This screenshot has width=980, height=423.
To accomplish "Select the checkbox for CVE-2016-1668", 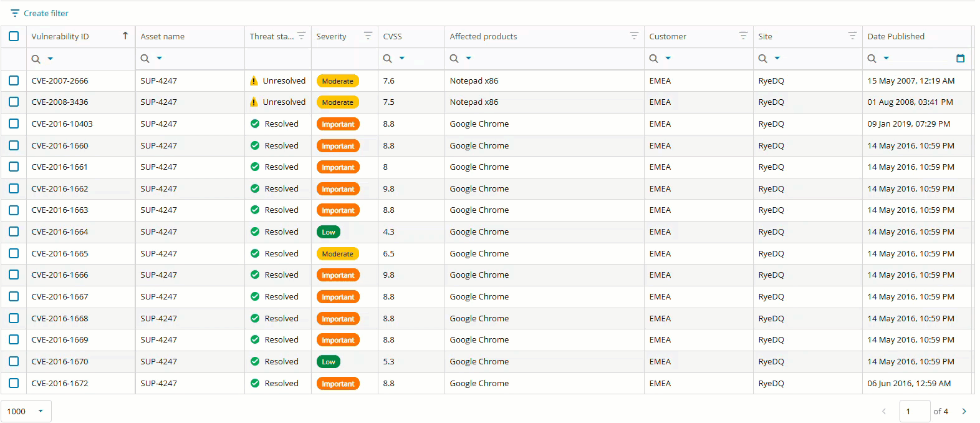I will click(x=14, y=318).
